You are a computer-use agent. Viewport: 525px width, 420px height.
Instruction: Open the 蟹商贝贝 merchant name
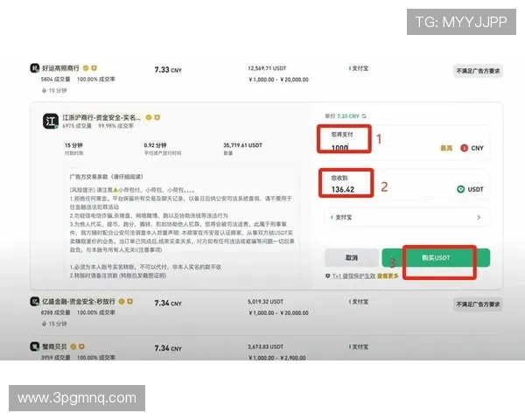click(x=54, y=346)
